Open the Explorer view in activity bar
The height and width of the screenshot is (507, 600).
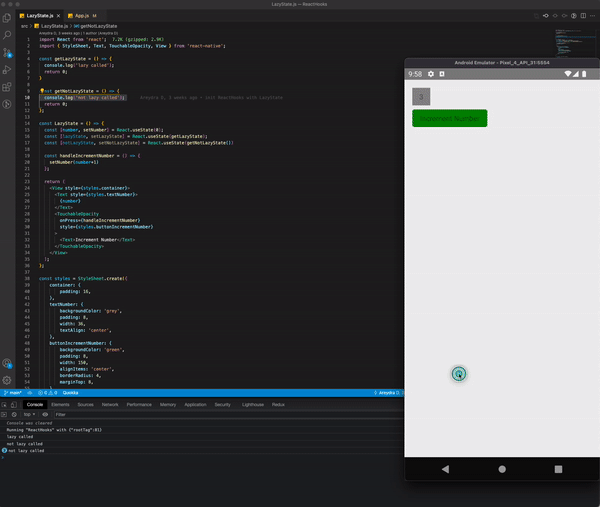point(7,18)
